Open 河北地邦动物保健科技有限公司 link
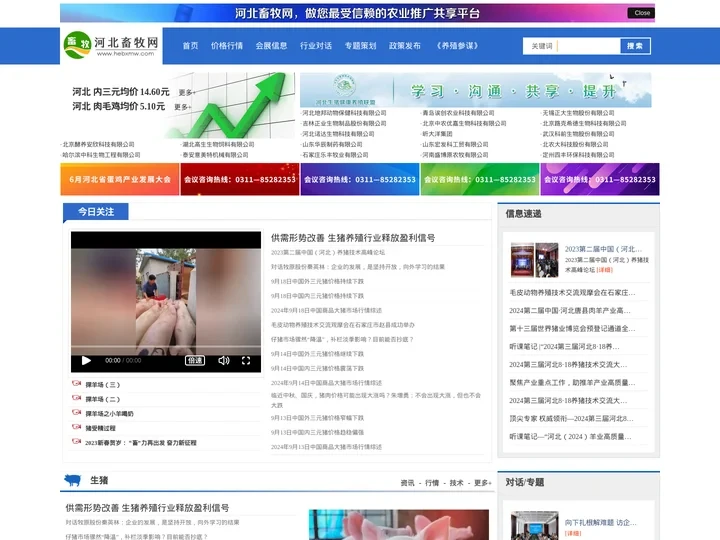This screenshot has height=540, width=720. coord(344,113)
